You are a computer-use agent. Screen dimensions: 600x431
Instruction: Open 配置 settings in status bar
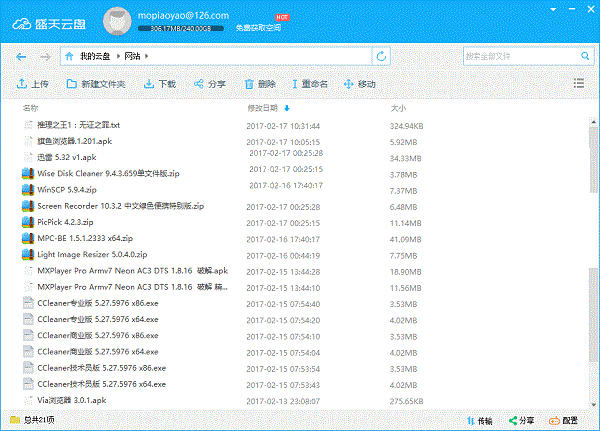click(x=563, y=421)
